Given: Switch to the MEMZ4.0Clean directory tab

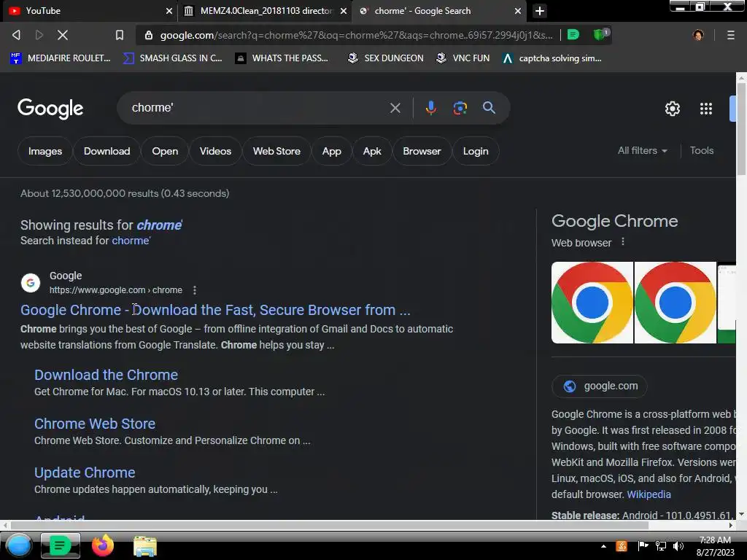Looking at the screenshot, I should pos(266,10).
